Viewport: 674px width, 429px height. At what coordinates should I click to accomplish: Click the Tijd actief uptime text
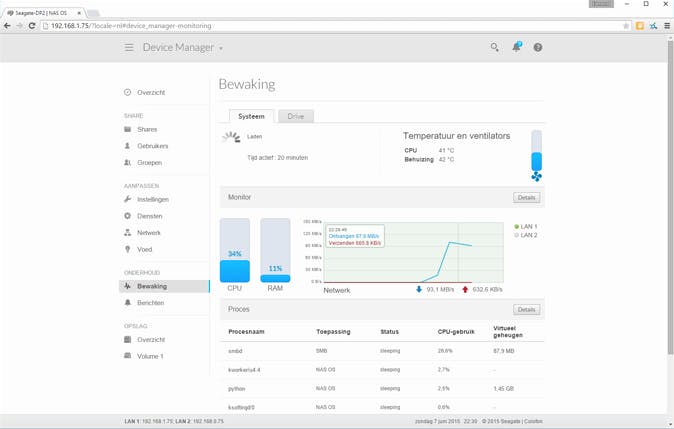278,158
